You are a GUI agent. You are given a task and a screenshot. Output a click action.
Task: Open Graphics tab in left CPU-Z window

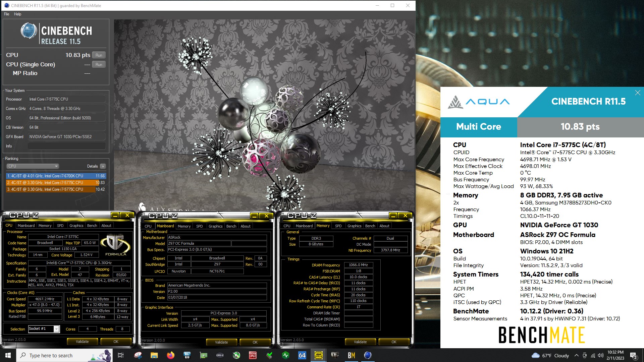(76, 226)
